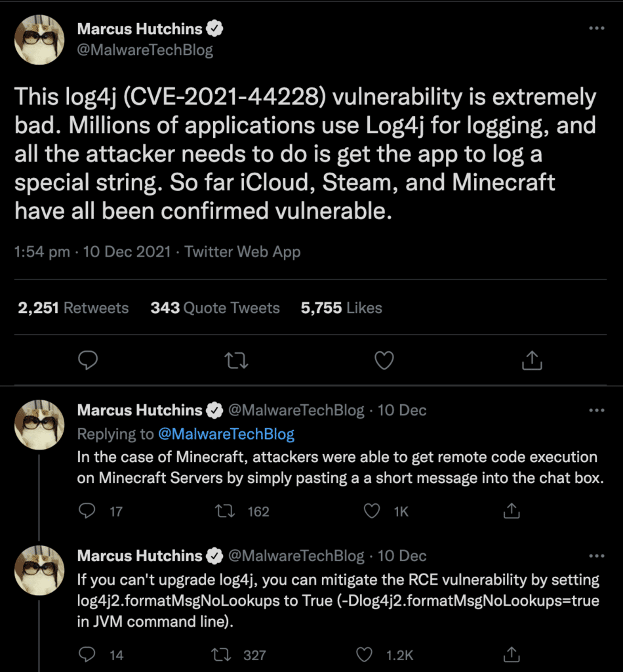Like the Minecraft tweet with 1K likes
Viewport: 623px width, 672px height.
[x=386, y=511]
